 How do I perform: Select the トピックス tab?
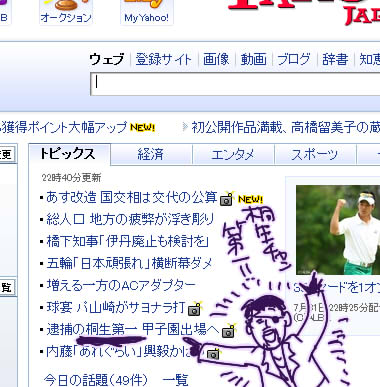69,154
